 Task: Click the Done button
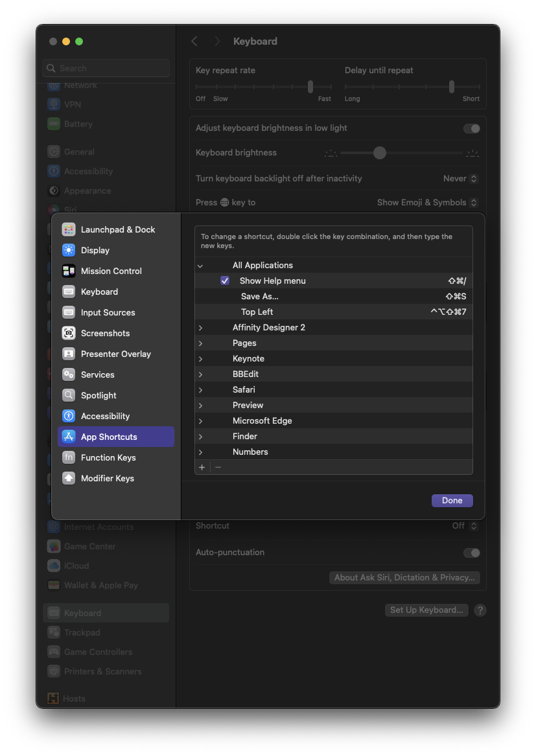[452, 500]
